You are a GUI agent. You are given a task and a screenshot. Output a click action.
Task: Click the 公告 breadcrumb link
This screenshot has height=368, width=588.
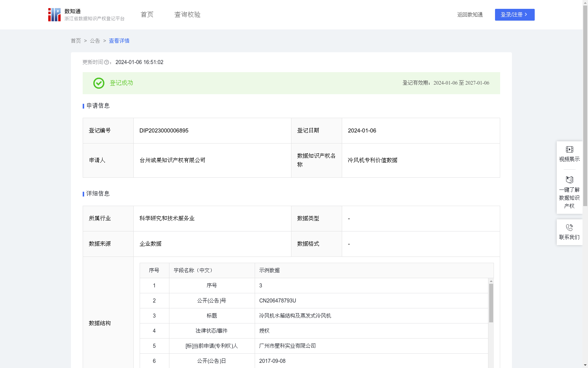[95, 41]
